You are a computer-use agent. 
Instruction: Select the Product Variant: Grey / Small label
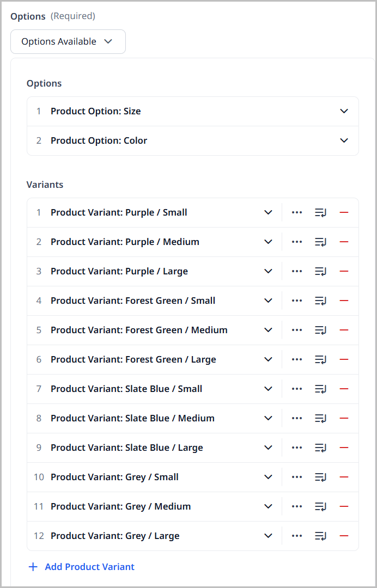click(x=114, y=477)
